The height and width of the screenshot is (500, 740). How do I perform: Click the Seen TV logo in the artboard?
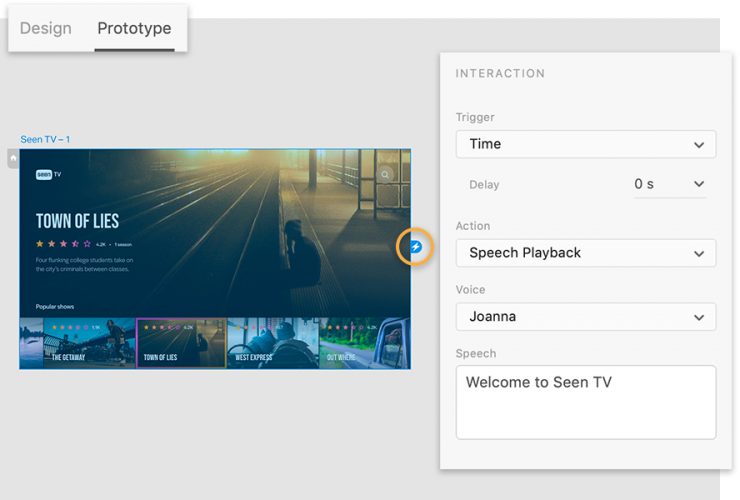[x=48, y=174]
